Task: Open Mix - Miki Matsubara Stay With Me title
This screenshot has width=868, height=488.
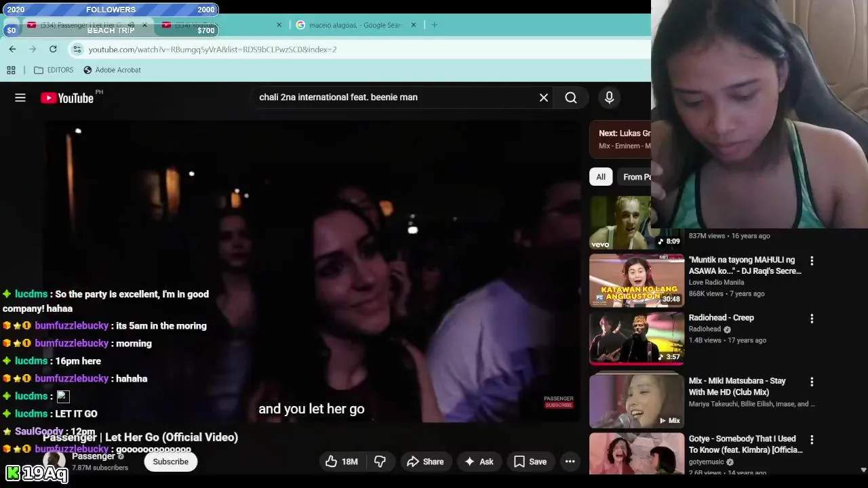Action: point(737,387)
